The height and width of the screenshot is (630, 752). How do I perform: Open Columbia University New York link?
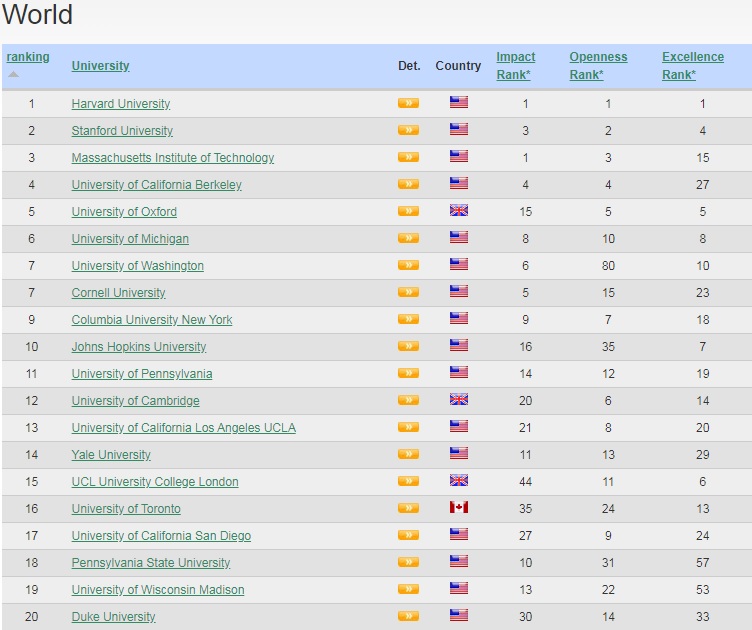[152, 319]
